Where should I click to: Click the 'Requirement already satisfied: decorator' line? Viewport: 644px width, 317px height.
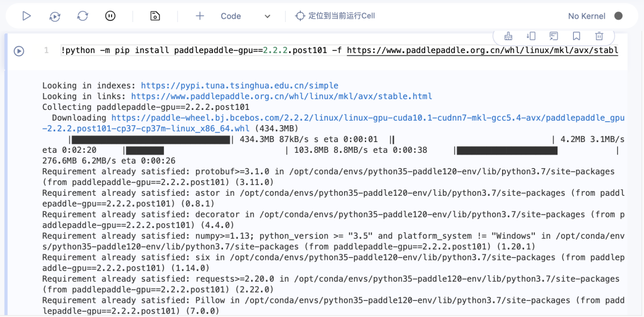tap(333, 220)
